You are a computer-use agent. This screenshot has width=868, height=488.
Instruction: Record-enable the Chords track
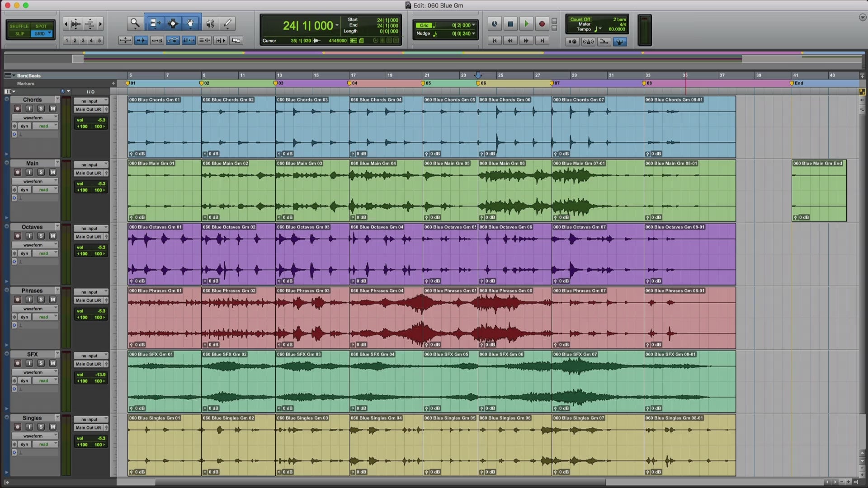[x=18, y=108]
